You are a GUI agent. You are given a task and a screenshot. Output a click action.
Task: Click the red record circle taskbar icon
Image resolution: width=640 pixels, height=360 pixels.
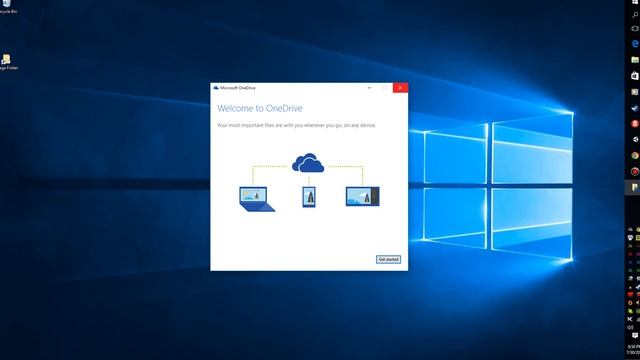[x=635, y=171]
